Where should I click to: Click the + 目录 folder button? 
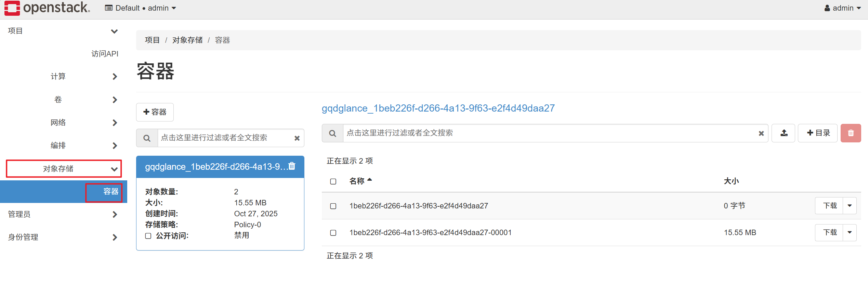click(818, 133)
